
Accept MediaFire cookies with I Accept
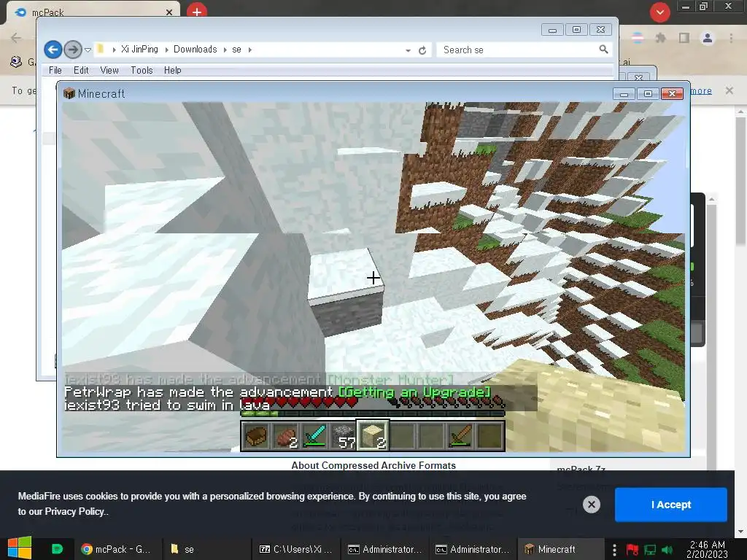pos(671,505)
